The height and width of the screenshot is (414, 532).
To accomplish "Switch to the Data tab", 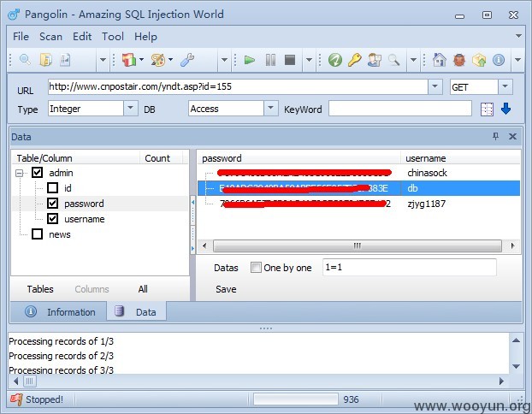I will [136, 312].
